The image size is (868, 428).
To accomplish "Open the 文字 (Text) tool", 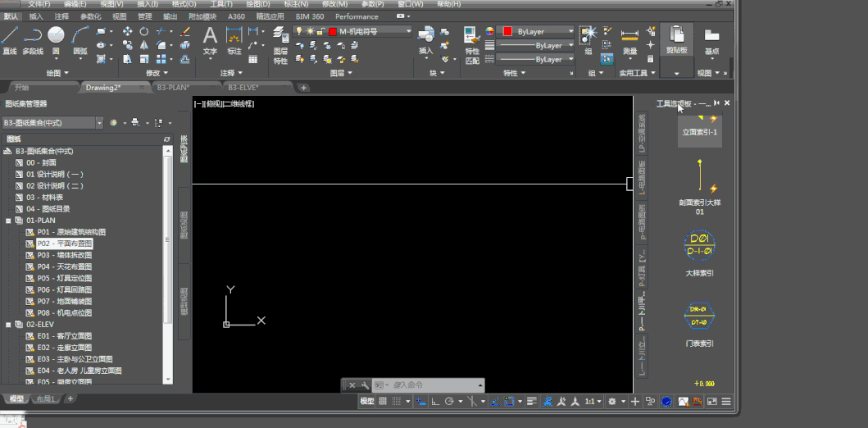I will pyautogui.click(x=210, y=40).
